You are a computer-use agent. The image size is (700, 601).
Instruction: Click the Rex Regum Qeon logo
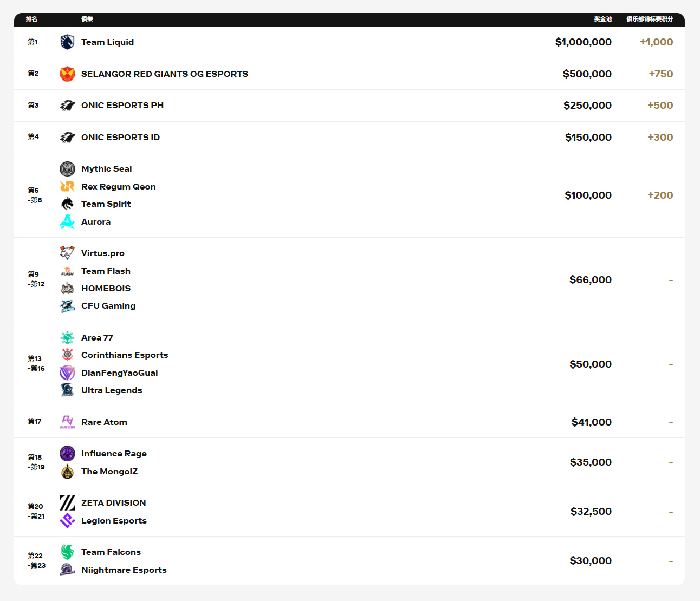coord(67,187)
